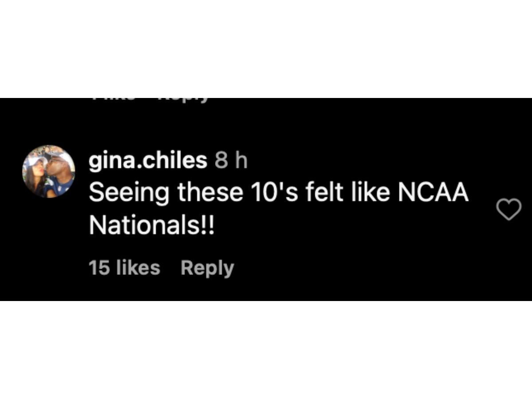532x399 pixels.
Task: Click the word NCAA in the comment
Action: click(433, 193)
